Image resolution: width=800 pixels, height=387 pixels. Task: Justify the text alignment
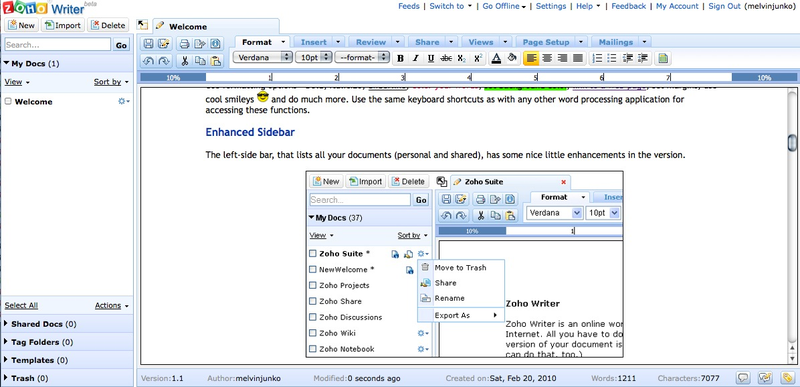pos(578,58)
